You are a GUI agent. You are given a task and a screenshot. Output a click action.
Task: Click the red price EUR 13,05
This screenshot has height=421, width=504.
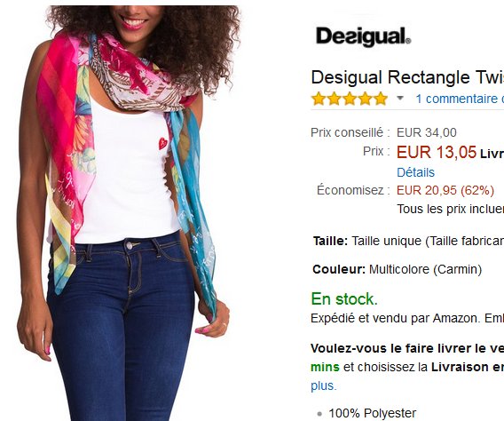(x=437, y=152)
